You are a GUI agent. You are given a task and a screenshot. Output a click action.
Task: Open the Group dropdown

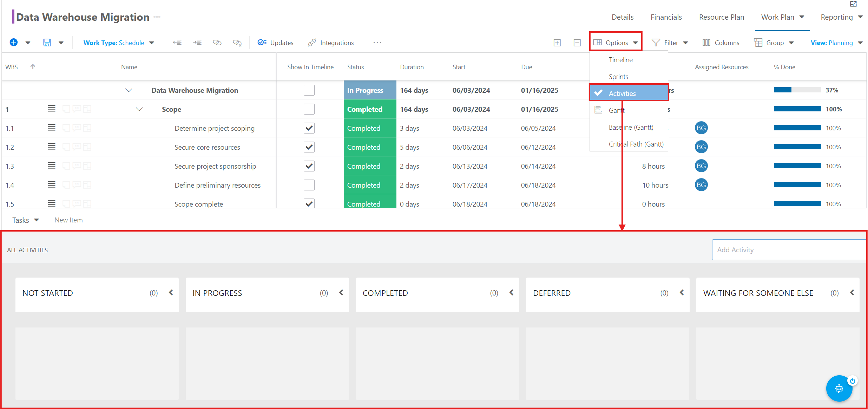point(774,43)
